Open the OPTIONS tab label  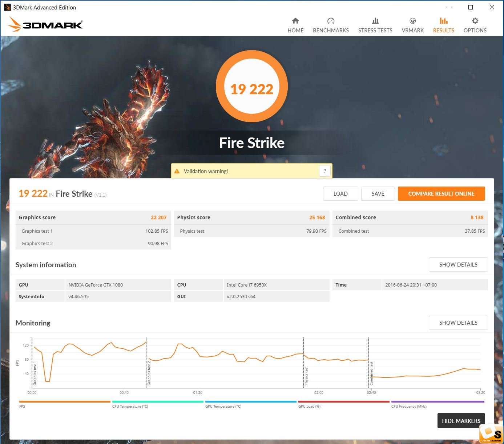pos(475,31)
